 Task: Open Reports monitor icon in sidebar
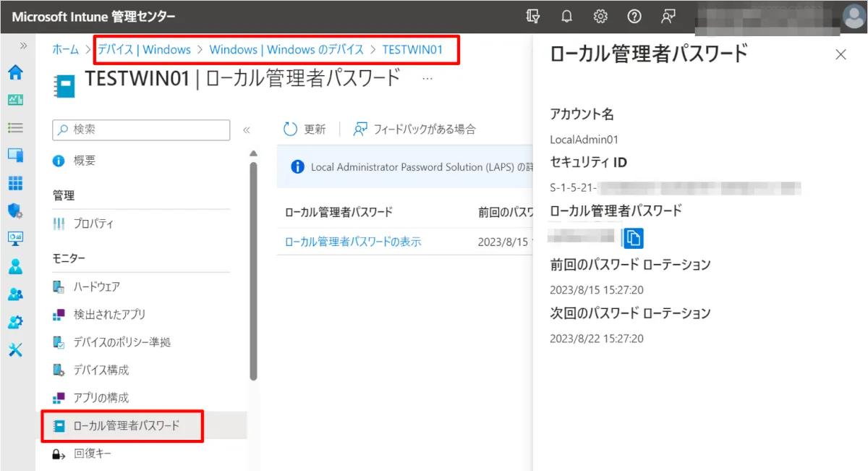click(x=15, y=238)
